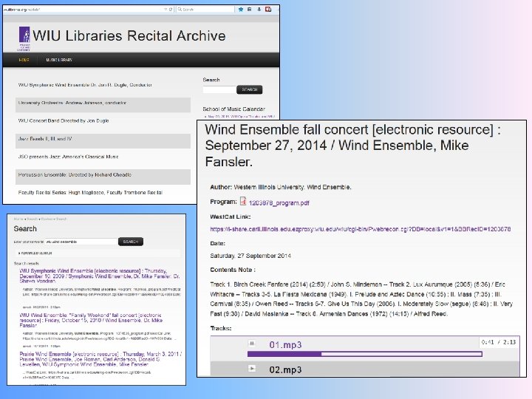
Task: Click Home in the search page breadcrumb
Action: pyautogui.click(x=18, y=219)
